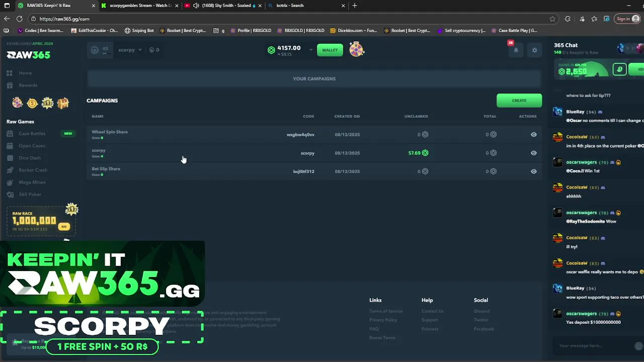
Task: Click the Mega Mines sidebar icon
Action: point(10,182)
